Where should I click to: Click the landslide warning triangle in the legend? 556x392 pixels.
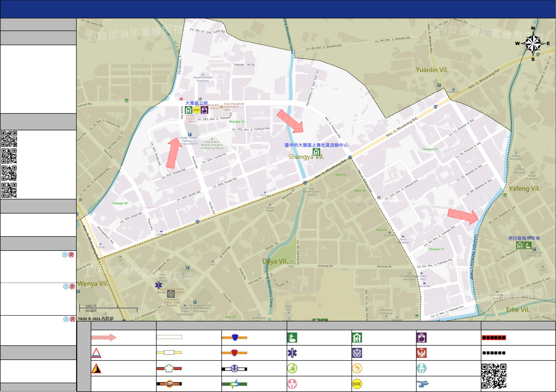[x=96, y=369]
